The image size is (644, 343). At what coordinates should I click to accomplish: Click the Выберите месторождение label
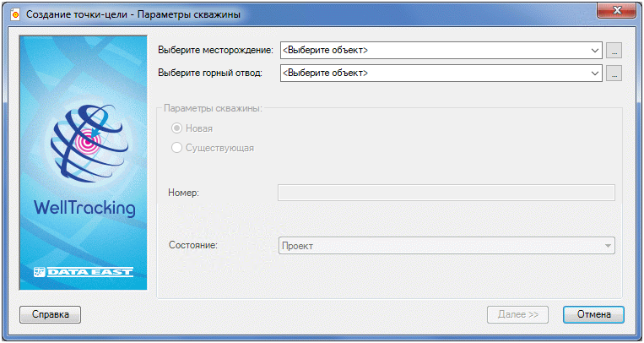(215, 51)
